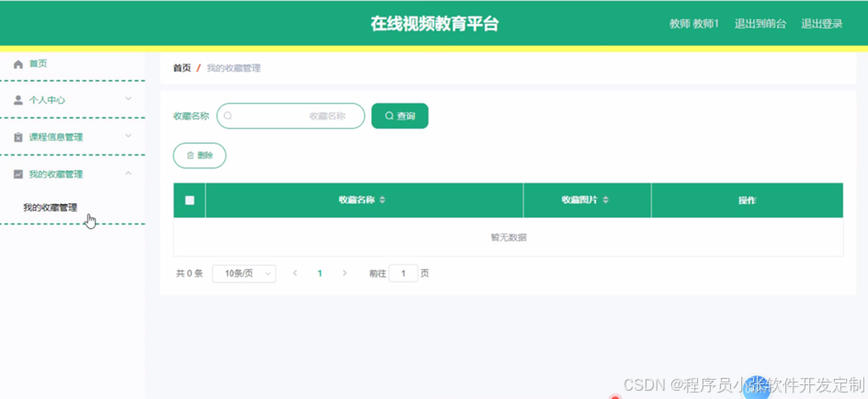This screenshot has width=868, height=399.
Task: Click 退出到前台 in the top bar
Action: click(760, 24)
